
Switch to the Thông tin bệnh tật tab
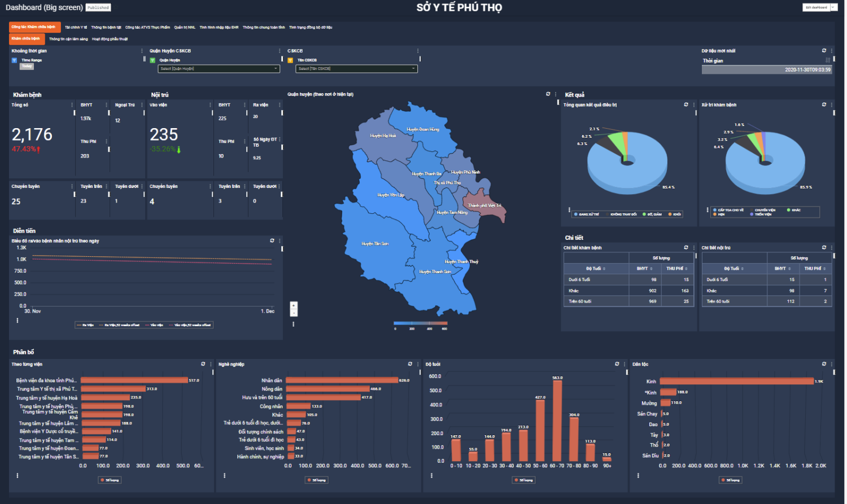[106, 27]
